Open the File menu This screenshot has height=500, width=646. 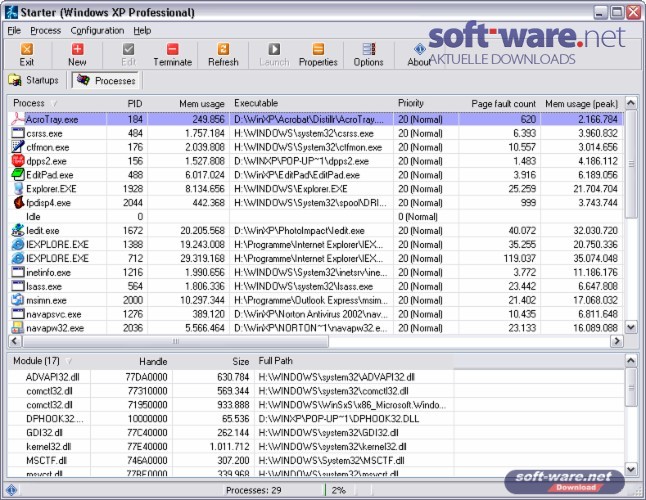tap(14, 30)
